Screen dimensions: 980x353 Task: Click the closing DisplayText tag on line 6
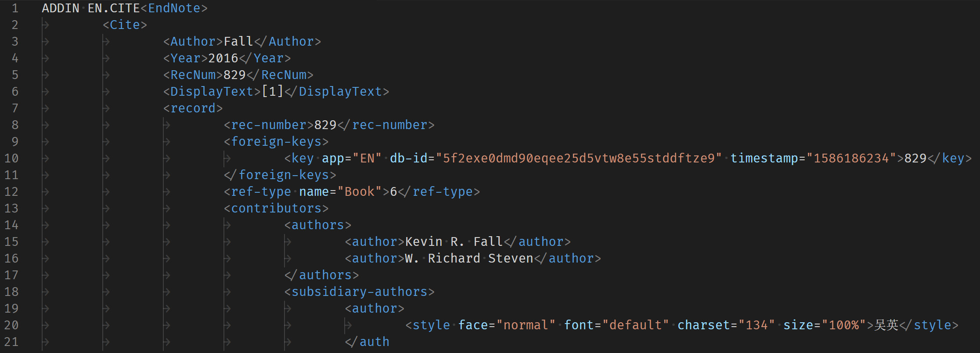tap(337, 91)
